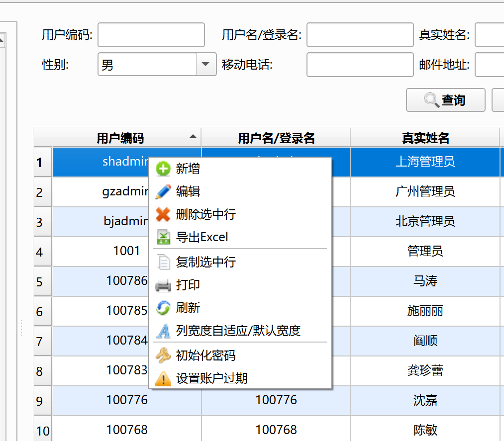Image resolution: width=504 pixels, height=441 pixels.
Task: Click the Excel icon for 导出Excel
Action: (163, 237)
